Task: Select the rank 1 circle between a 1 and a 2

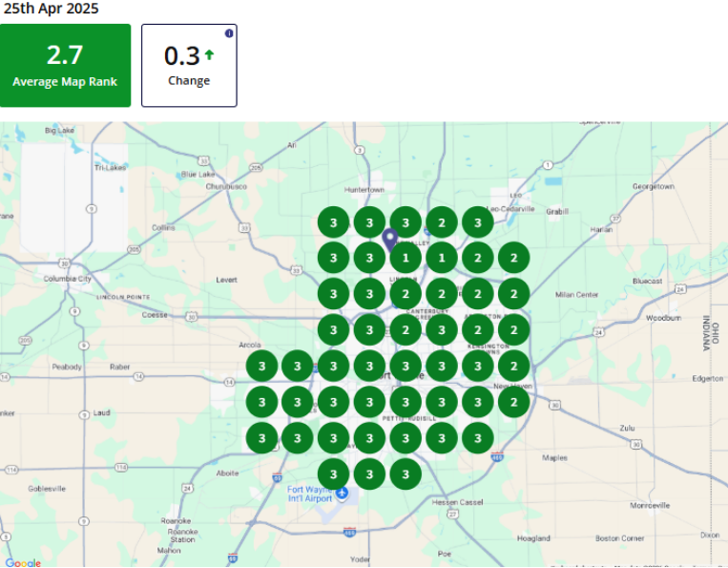Action: coord(442,258)
